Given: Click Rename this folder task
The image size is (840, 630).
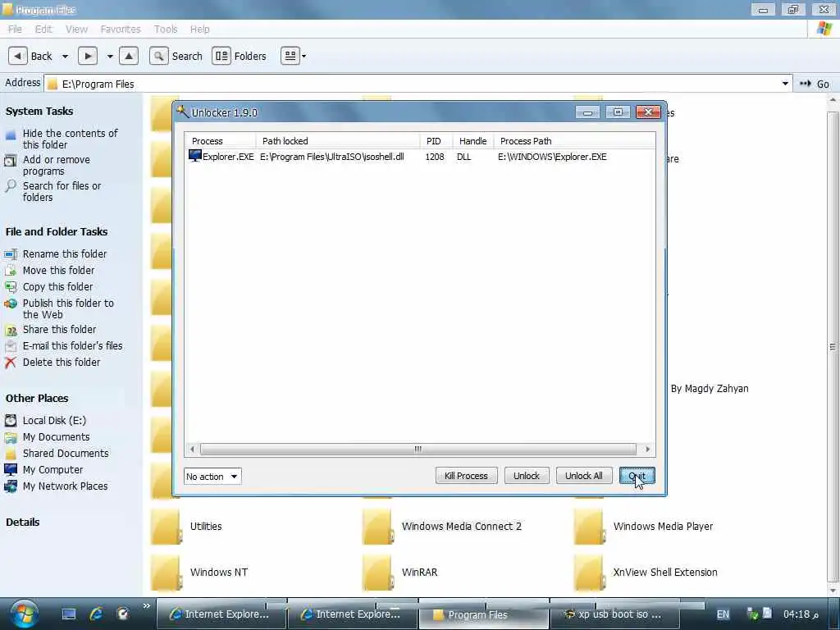Looking at the screenshot, I should [x=65, y=254].
